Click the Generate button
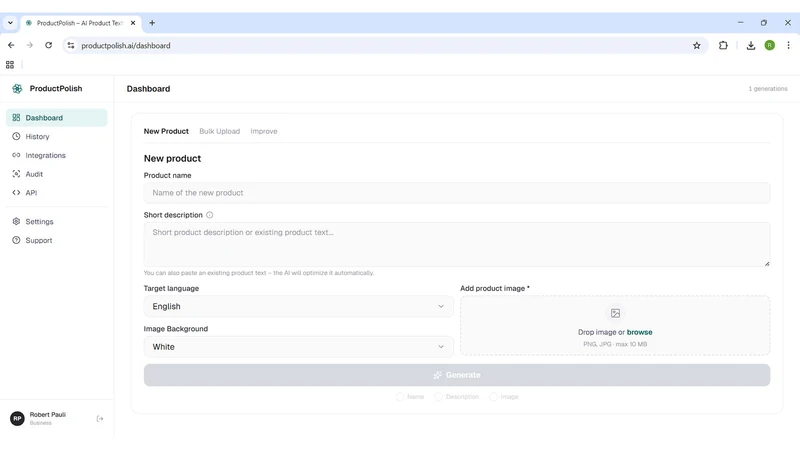This screenshot has height=450, width=800. 457,375
